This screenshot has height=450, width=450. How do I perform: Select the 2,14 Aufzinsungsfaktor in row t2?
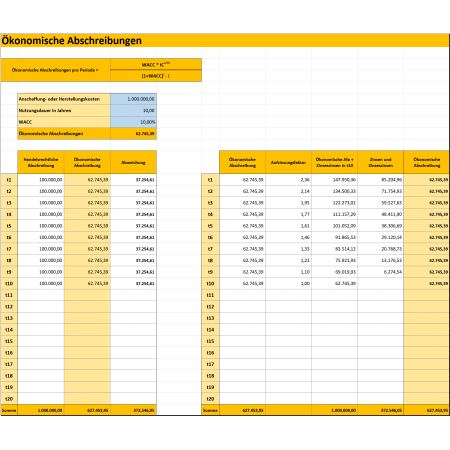[x=289, y=191]
